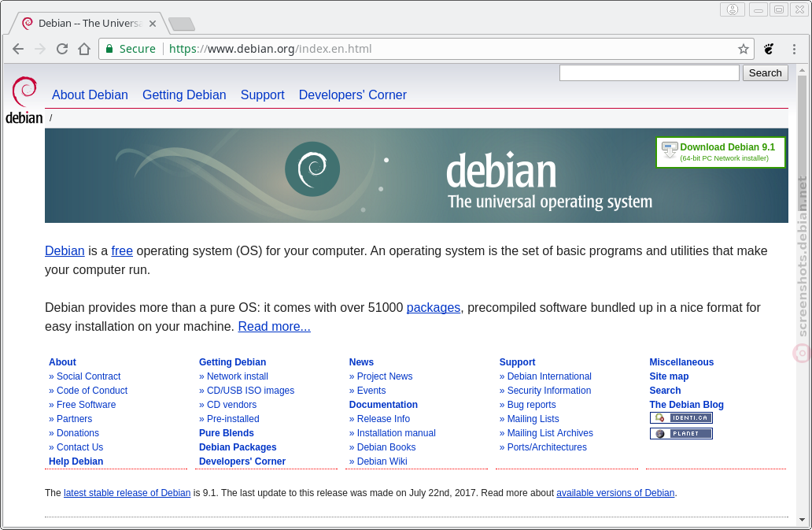The height and width of the screenshot is (530, 812).
Task: Click the Debian swirl logo at top left
Action: 24,99
